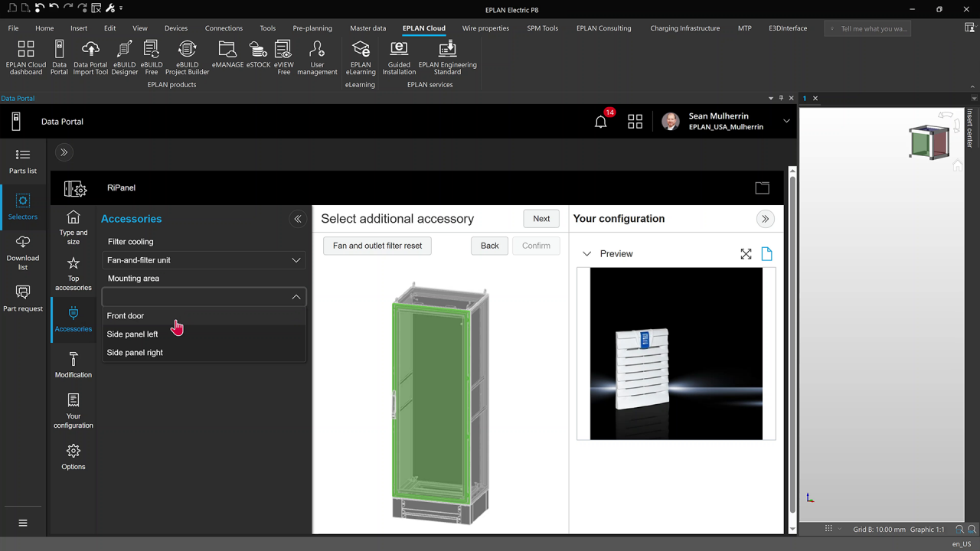Open the Fan-and-filter unit dropdown
This screenshot has width=980, height=551.
coord(204,260)
